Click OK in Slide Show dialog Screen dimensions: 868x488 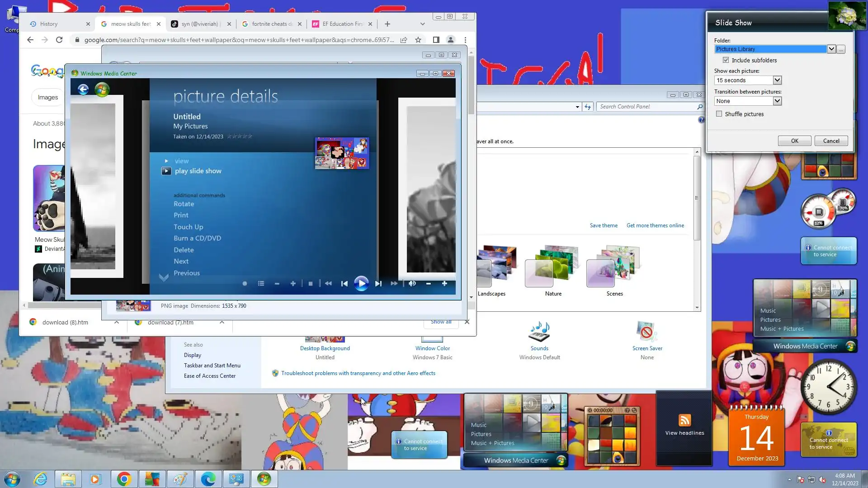pyautogui.click(x=794, y=141)
